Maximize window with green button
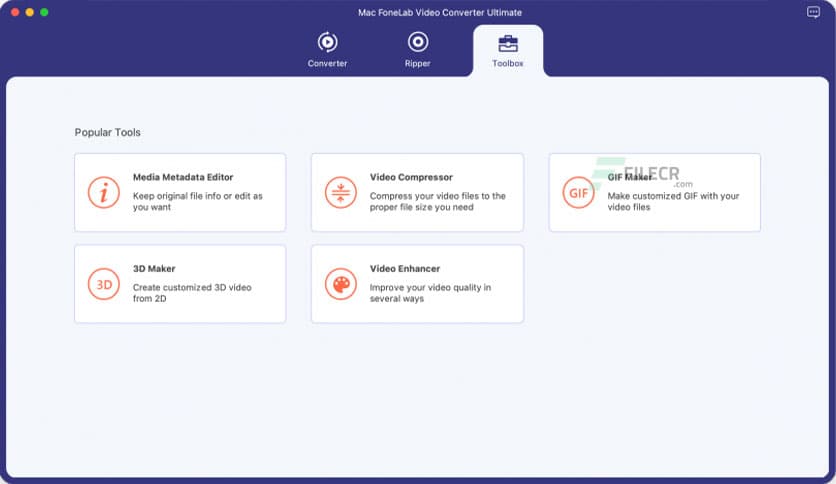Viewport: 836px width, 484px height. click(x=44, y=12)
